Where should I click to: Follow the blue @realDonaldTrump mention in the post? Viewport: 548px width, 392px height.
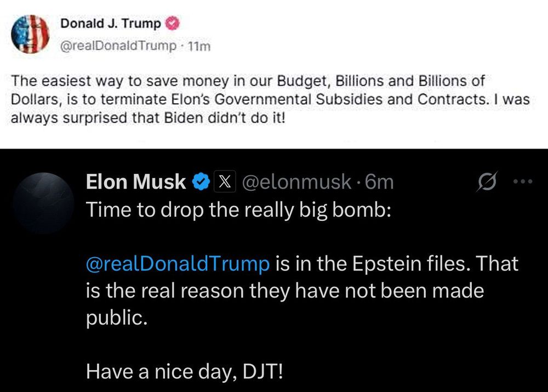click(x=178, y=264)
